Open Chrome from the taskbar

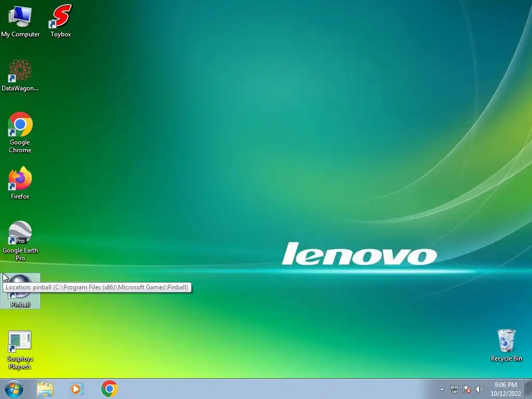[x=110, y=389]
